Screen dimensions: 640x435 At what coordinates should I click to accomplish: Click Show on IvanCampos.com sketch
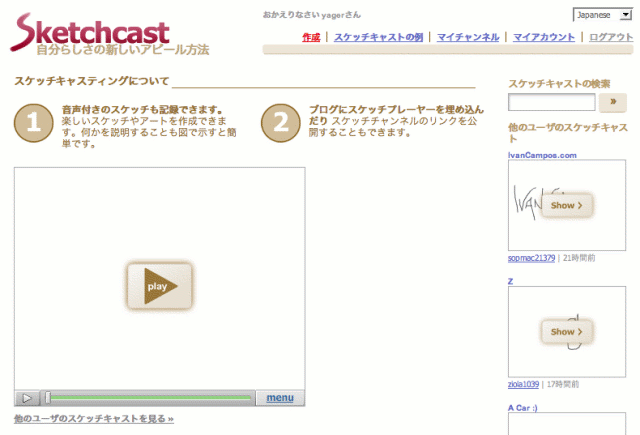(567, 205)
